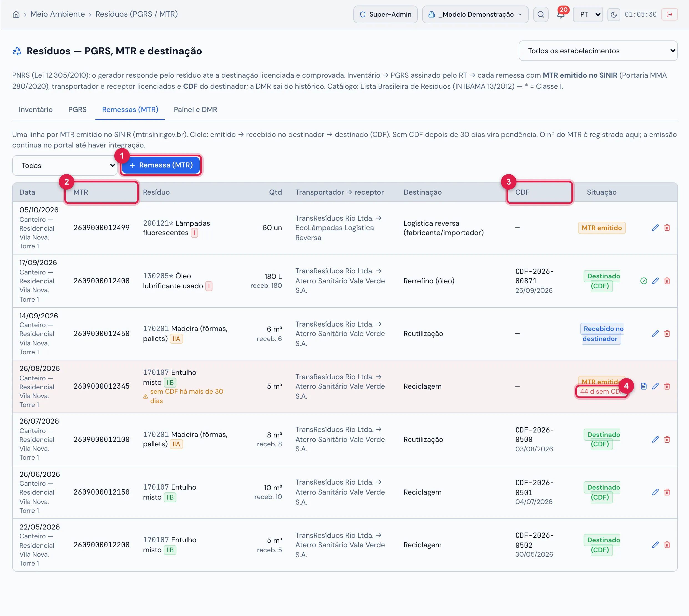689x616 pixels.
Task: Expand the _Modelo Demonstração tenant dropdown
Action: pyautogui.click(x=475, y=14)
